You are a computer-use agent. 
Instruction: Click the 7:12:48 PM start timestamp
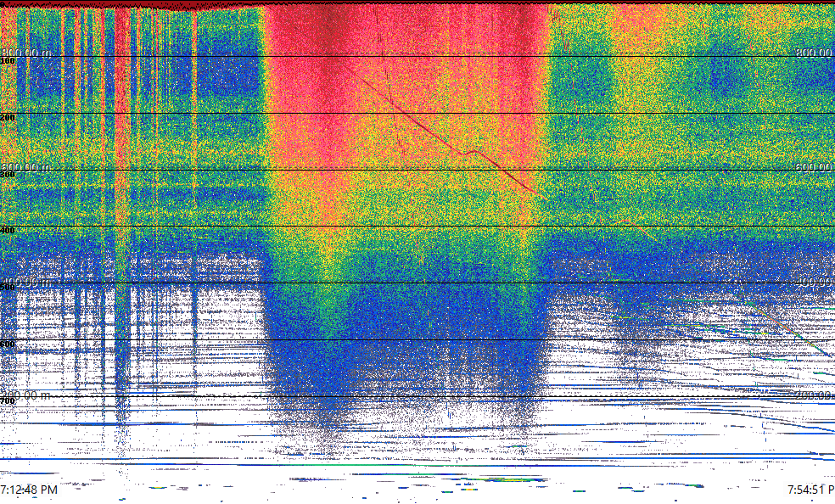coord(29,490)
